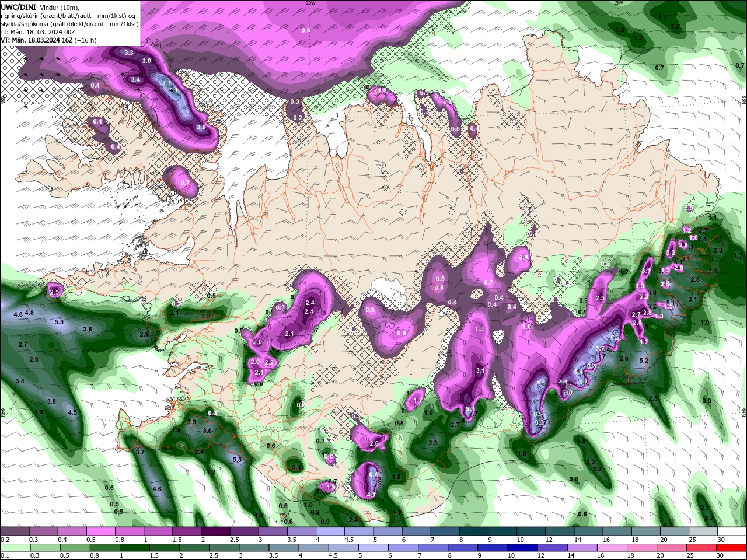Click the 15W longitude label
The image size is (747, 560).
[618, 3]
